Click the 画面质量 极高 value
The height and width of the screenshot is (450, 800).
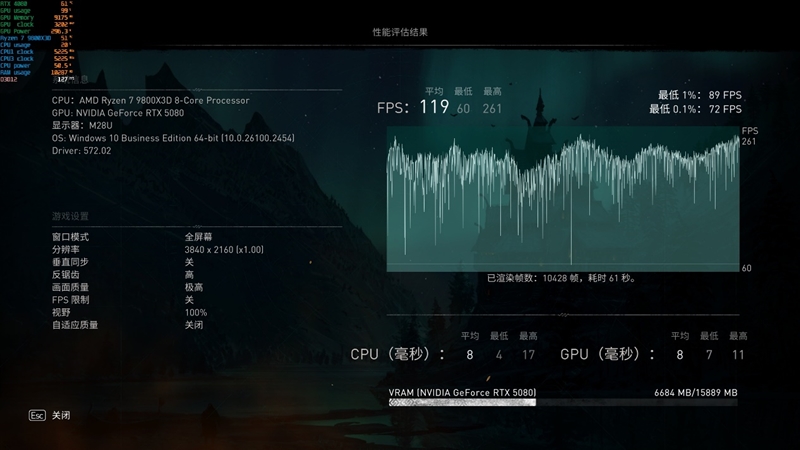tap(194, 287)
